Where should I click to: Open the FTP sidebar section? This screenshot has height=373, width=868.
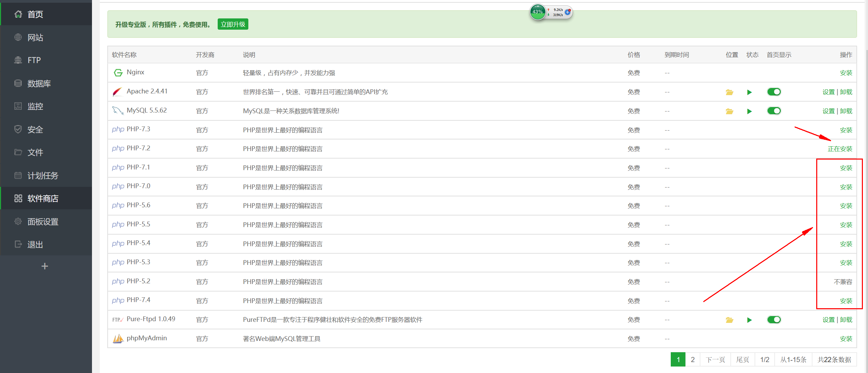click(x=46, y=60)
